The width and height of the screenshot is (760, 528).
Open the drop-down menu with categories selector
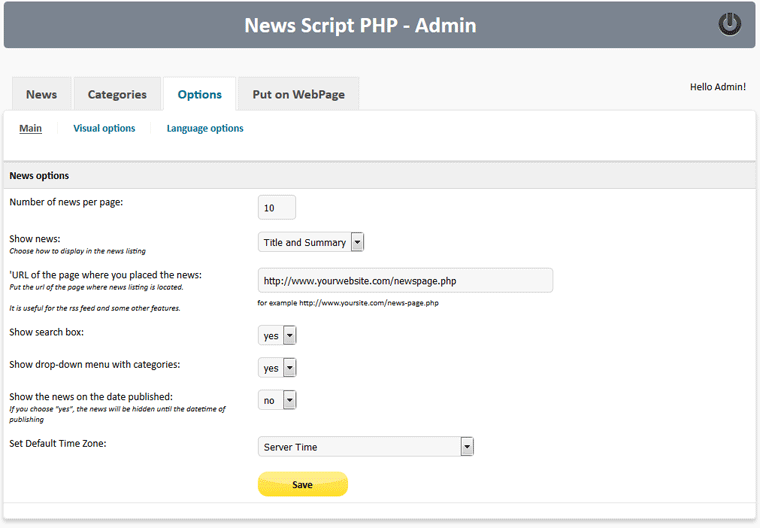point(277,368)
